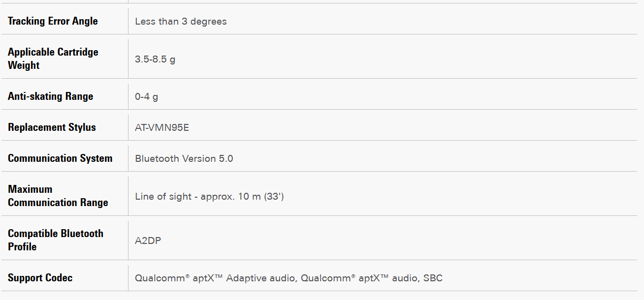
Task: Click the Maximum Communication Range label
Action: click(x=58, y=196)
